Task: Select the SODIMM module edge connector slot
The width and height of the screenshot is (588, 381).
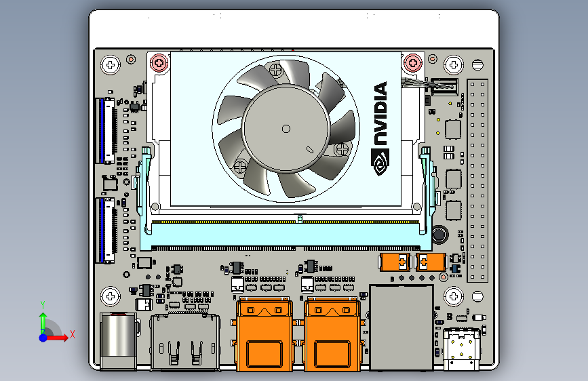Action: tap(286, 235)
